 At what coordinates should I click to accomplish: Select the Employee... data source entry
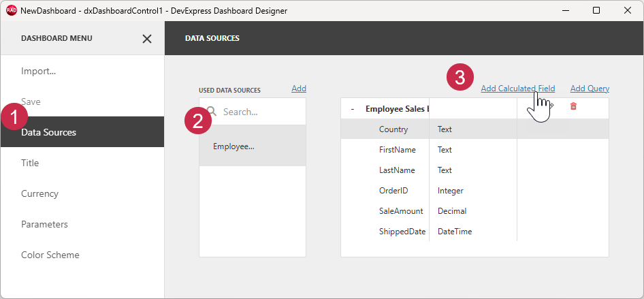[253, 146]
